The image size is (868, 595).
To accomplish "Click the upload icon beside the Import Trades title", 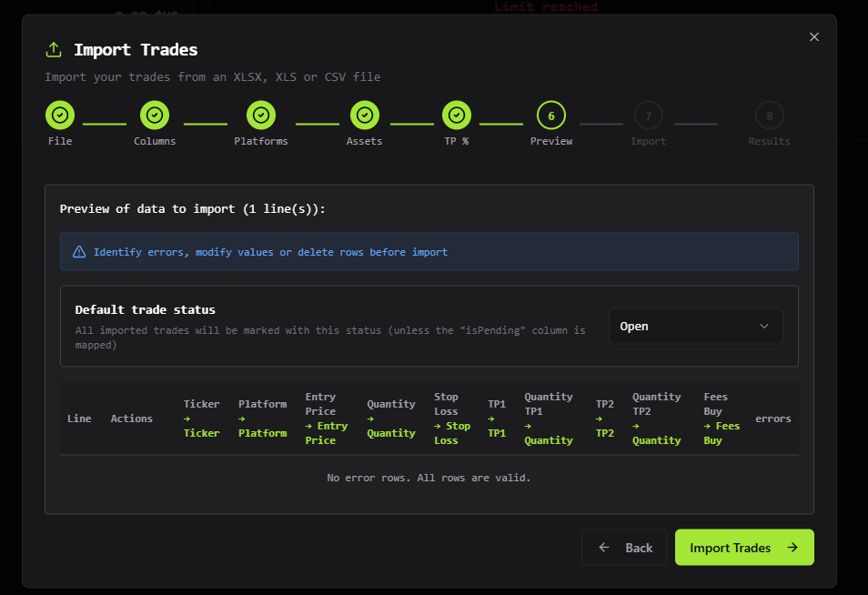I will pos(54,50).
